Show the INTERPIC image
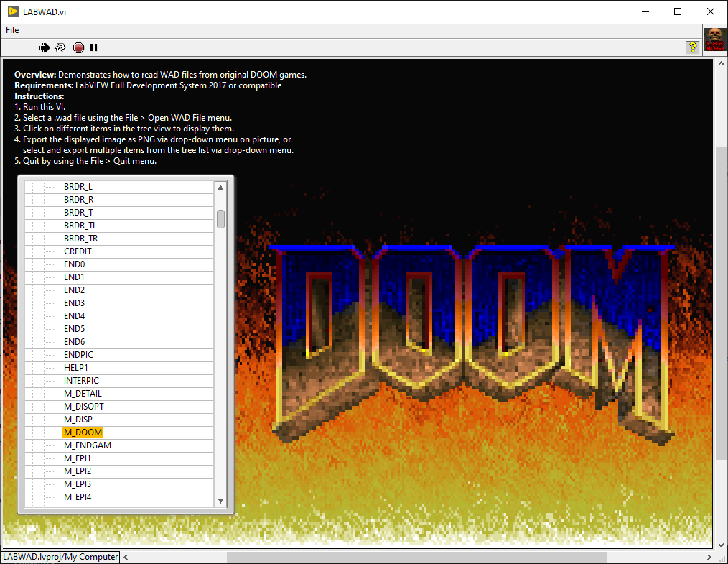 tap(81, 381)
